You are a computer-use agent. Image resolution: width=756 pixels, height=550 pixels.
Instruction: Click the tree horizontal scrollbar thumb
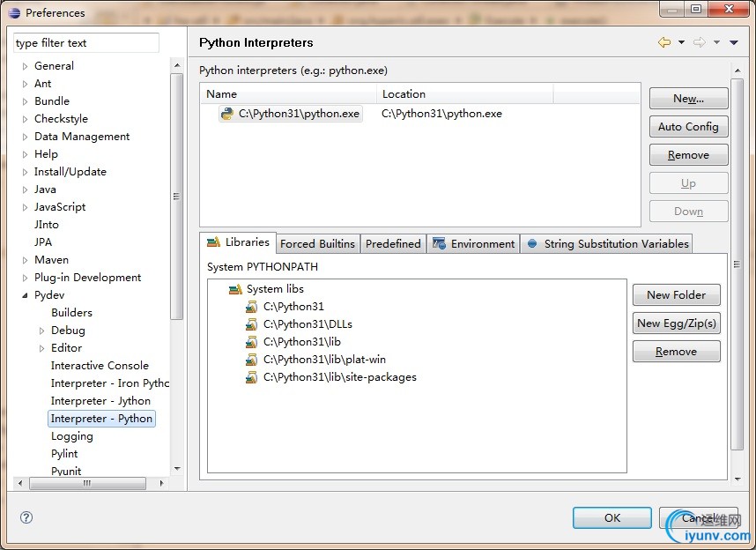click(x=87, y=483)
